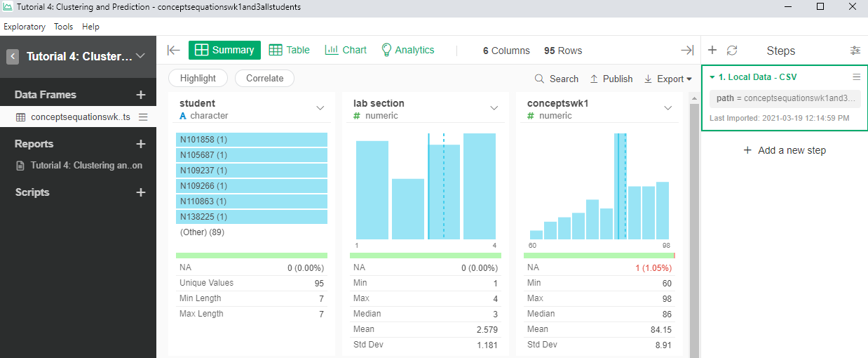This screenshot has width=868, height=358.
Task: Click the refresh icon in Steps panel
Action: tap(732, 51)
